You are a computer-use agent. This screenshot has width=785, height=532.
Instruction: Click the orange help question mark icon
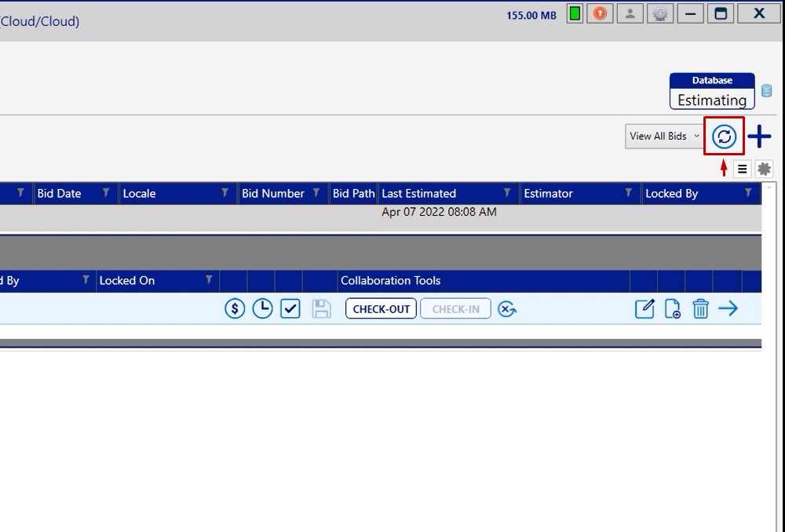(x=600, y=14)
